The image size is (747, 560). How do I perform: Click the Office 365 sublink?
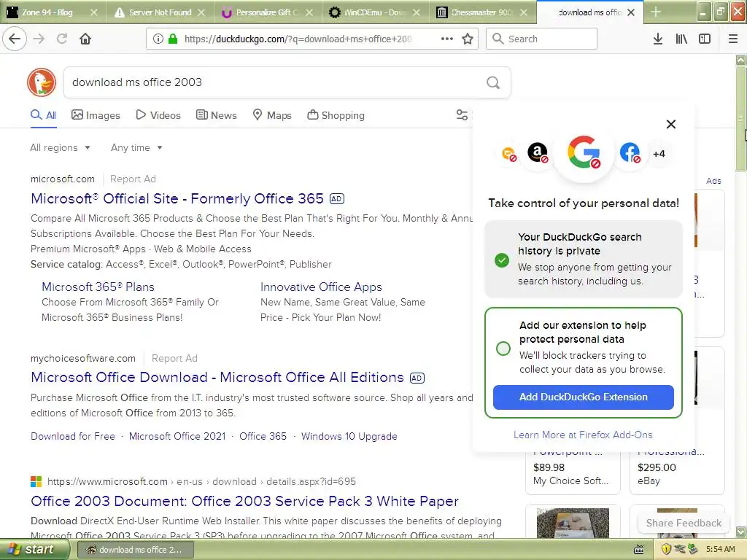coord(263,436)
